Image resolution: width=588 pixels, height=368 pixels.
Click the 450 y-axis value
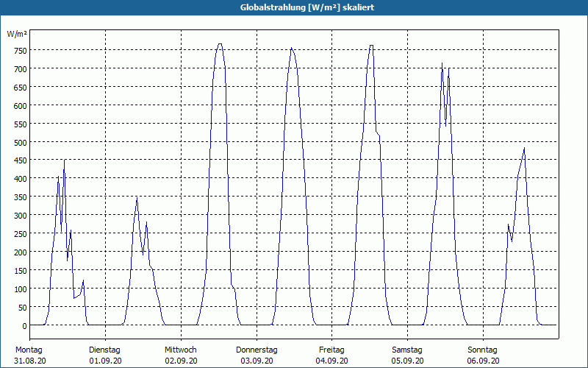(x=21, y=160)
